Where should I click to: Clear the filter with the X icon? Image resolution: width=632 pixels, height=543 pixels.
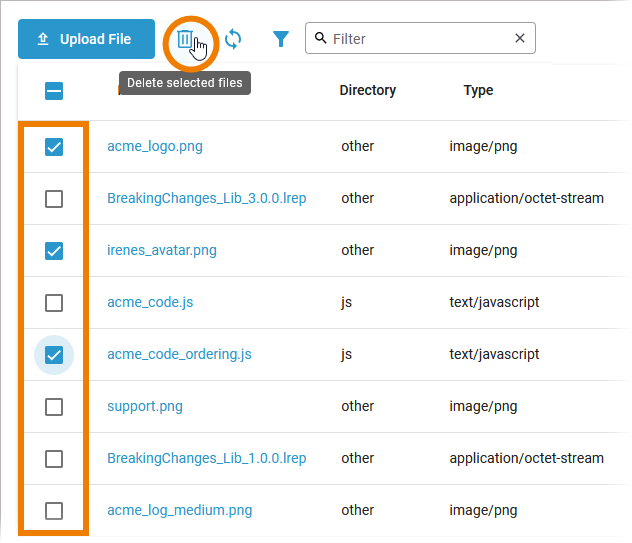520,39
